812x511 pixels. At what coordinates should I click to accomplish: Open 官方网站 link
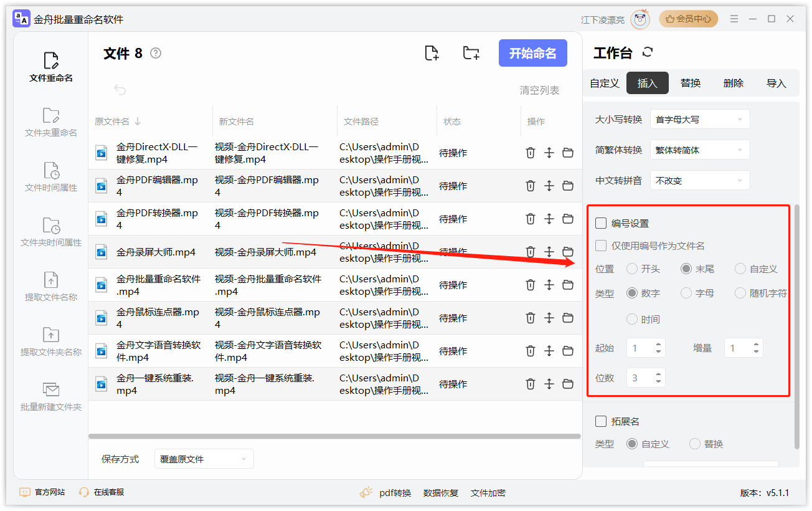[42, 492]
